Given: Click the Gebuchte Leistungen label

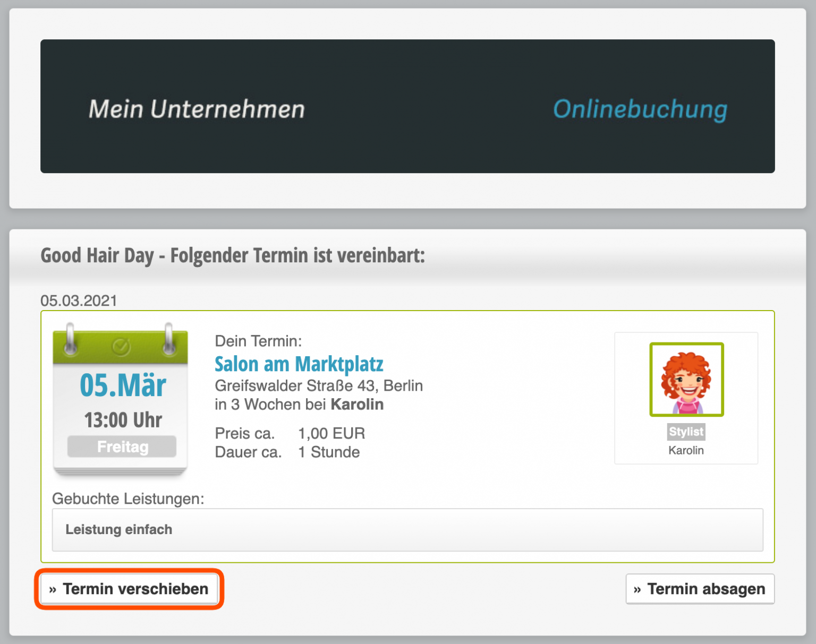Looking at the screenshot, I should click(x=128, y=499).
